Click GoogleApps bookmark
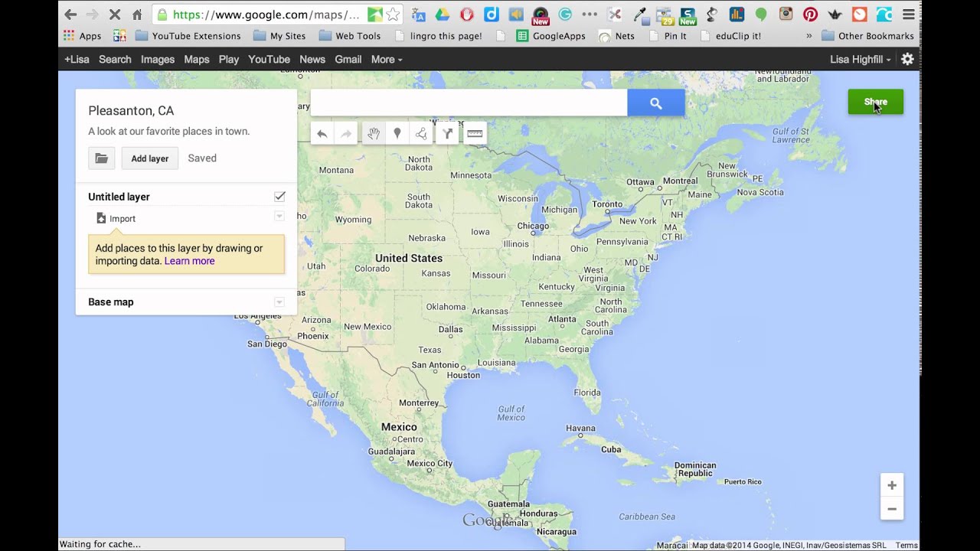 pyautogui.click(x=551, y=36)
